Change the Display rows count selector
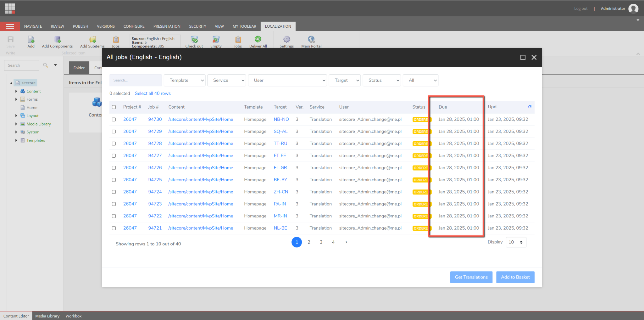The width and height of the screenshot is (644, 320). coord(516,242)
